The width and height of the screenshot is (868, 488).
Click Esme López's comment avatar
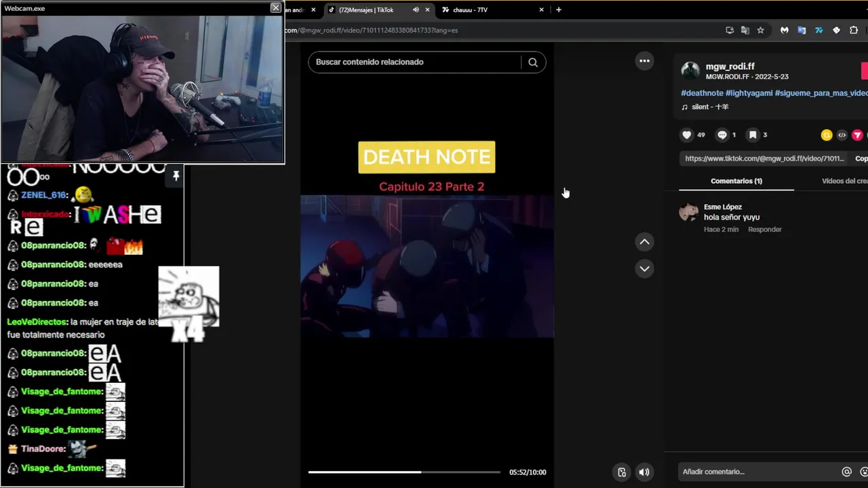[x=688, y=213]
